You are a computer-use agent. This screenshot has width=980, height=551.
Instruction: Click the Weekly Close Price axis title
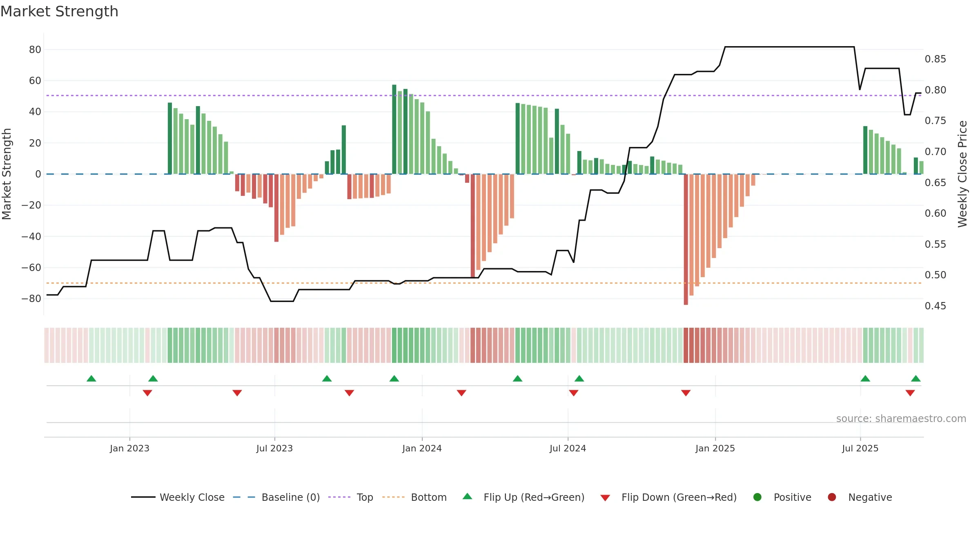[x=962, y=174]
